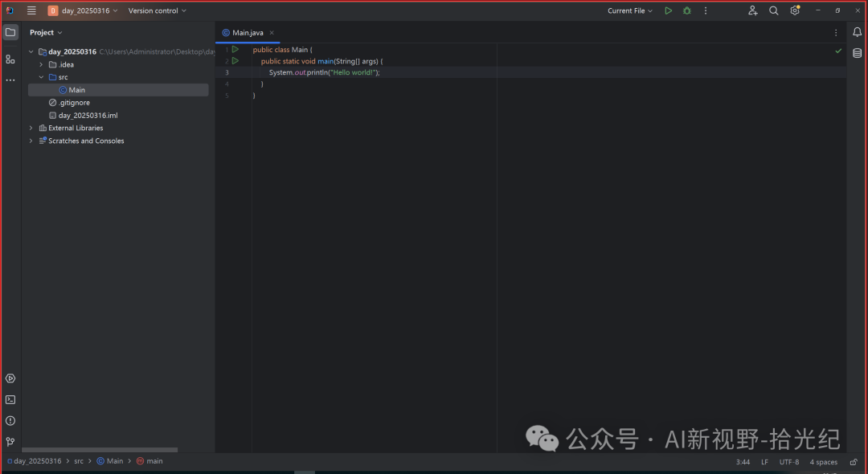Click run gutter icon beside class Main
868x474 pixels.
click(235, 49)
